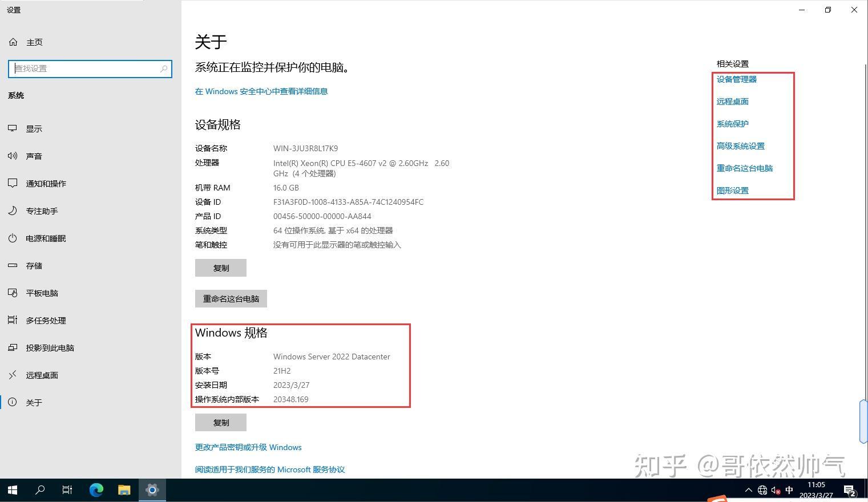Select device ID F31A3F0D-1008-4133-A85A-74C1240954FC
Viewport: 868px width, 502px height.
pyautogui.click(x=348, y=202)
